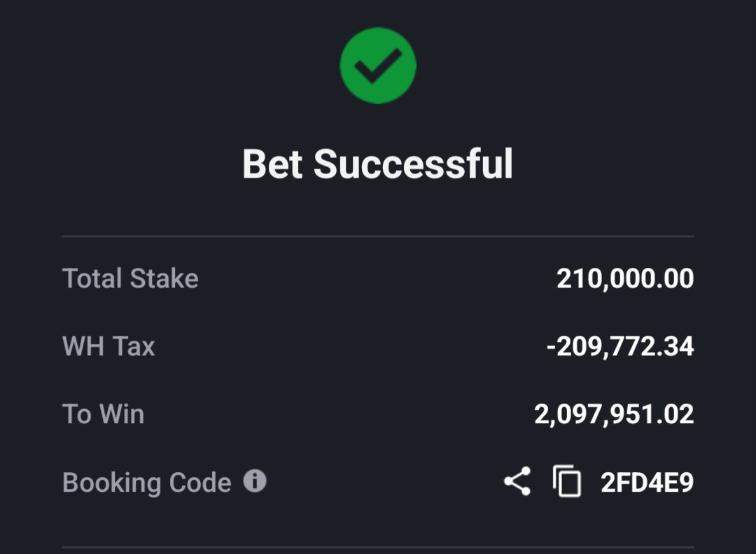Tap the share booking code icon

point(517,481)
